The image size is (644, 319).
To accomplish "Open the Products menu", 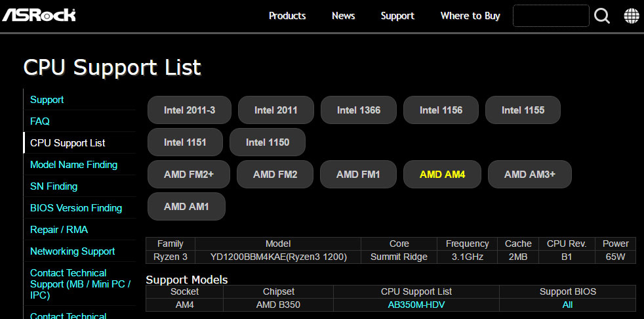I will [287, 16].
